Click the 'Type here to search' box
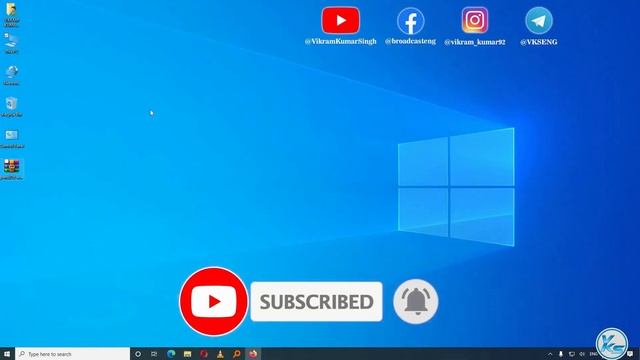The width and height of the screenshot is (640, 360). point(73,354)
